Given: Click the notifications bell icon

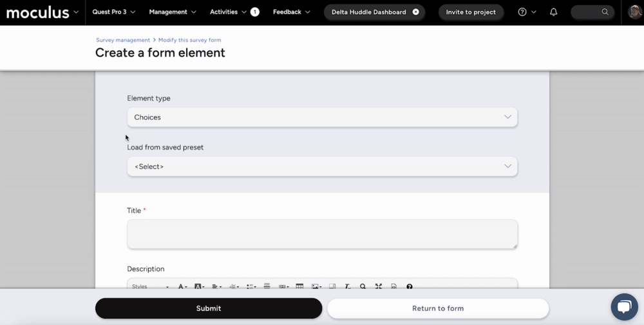Looking at the screenshot, I should (x=553, y=12).
